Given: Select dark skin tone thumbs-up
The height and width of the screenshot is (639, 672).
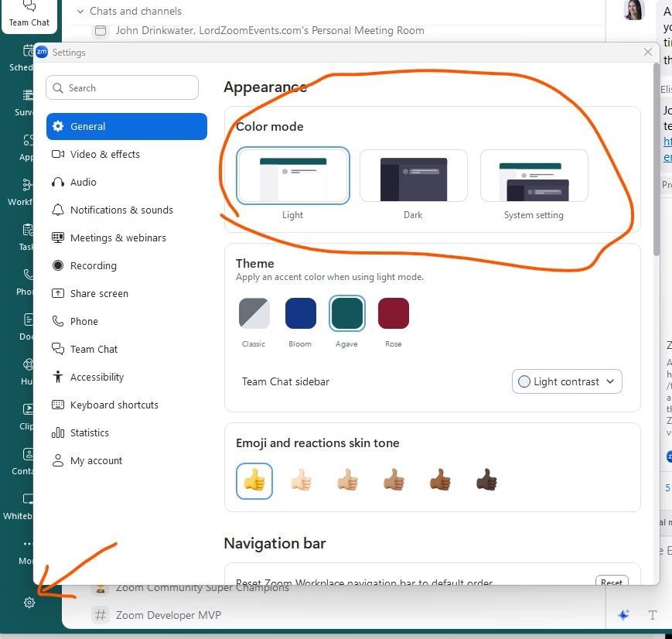Looking at the screenshot, I should (486, 480).
